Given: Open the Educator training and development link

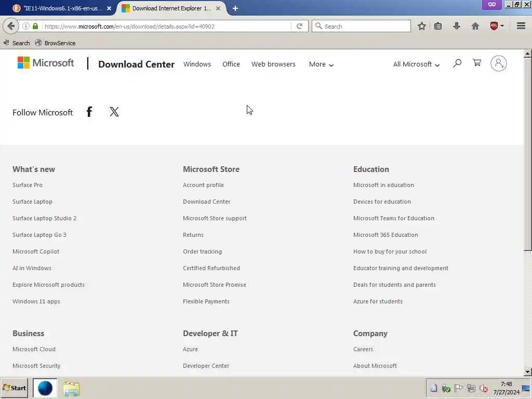Looking at the screenshot, I should [x=401, y=268].
